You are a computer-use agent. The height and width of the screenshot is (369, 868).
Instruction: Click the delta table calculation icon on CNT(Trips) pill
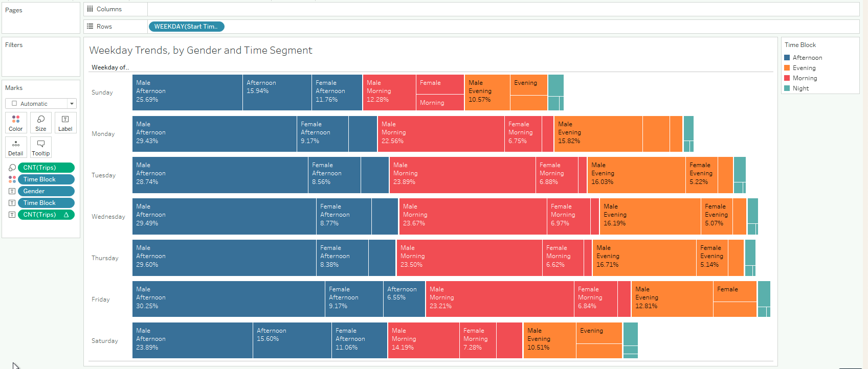pyautogui.click(x=66, y=215)
